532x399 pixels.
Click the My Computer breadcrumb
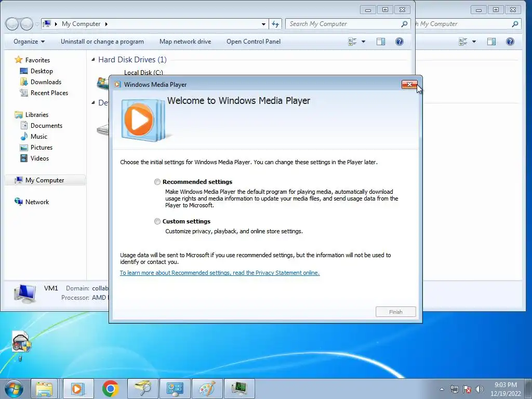(x=81, y=24)
